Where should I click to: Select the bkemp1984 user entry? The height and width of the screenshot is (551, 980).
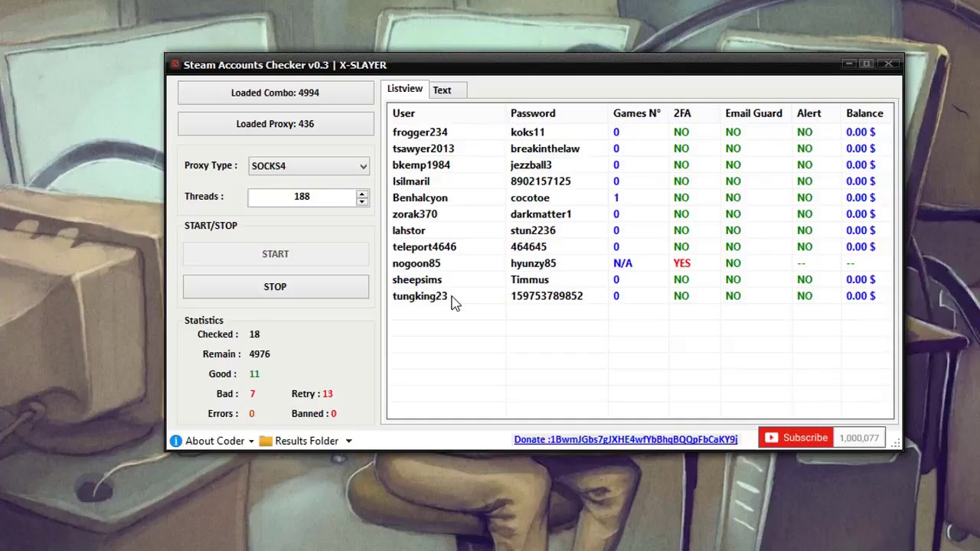421,165
